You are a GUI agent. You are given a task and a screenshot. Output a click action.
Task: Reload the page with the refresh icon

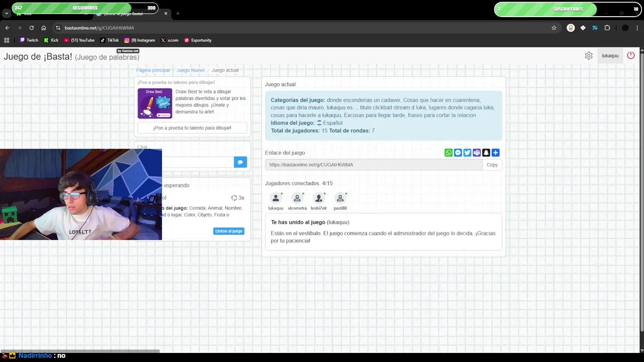[31, 28]
